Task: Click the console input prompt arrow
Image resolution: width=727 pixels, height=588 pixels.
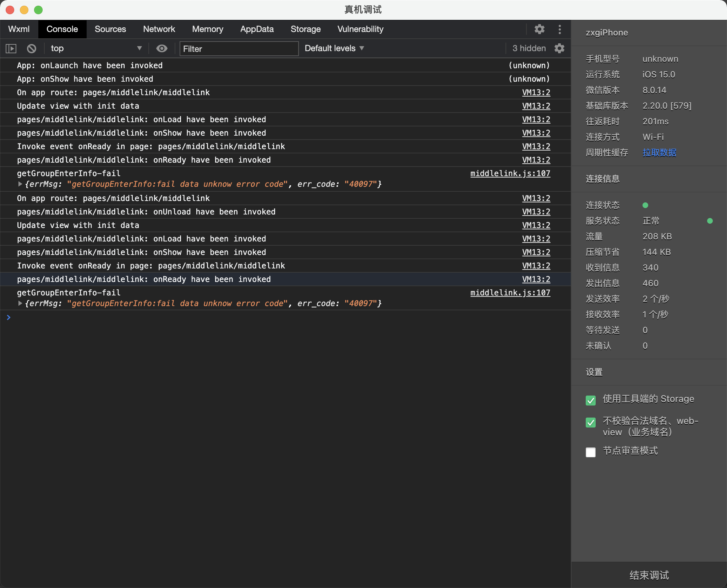Action: point(9,317)
